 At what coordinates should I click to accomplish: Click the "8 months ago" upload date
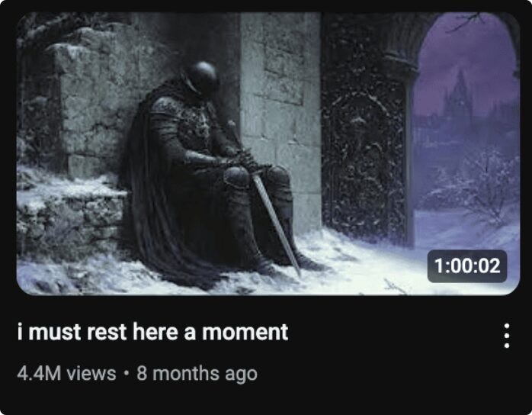(x=197, y=374)
